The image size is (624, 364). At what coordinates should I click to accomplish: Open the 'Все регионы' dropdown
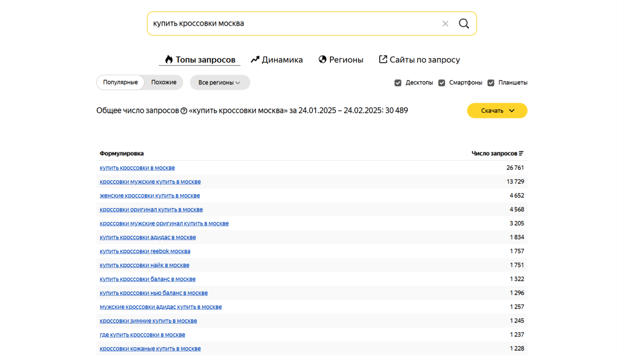(x=220, y=82)
